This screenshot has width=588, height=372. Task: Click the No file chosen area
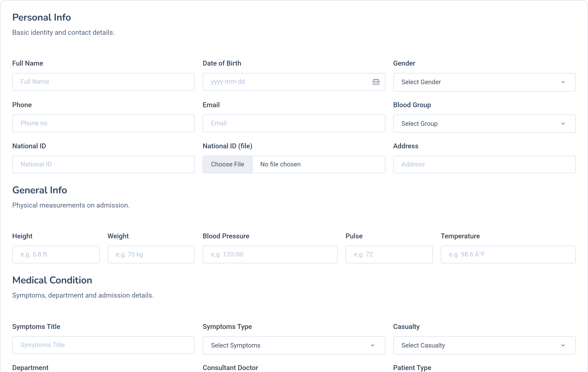coord(280,164)
